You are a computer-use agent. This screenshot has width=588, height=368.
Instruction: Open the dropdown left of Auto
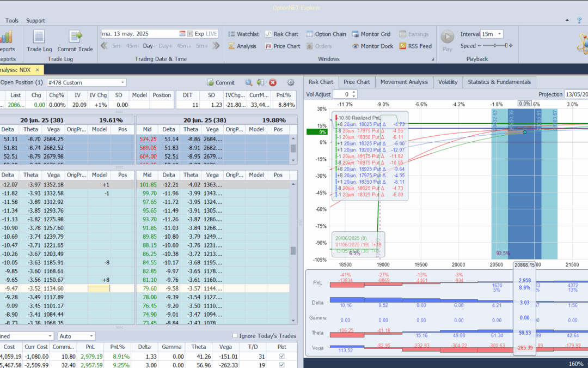50,336
